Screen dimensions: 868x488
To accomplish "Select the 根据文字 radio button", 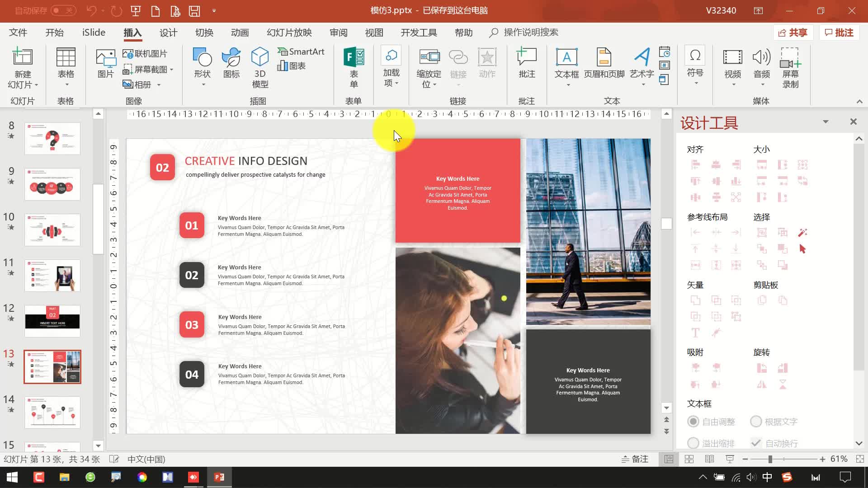I will pos(756,422).
